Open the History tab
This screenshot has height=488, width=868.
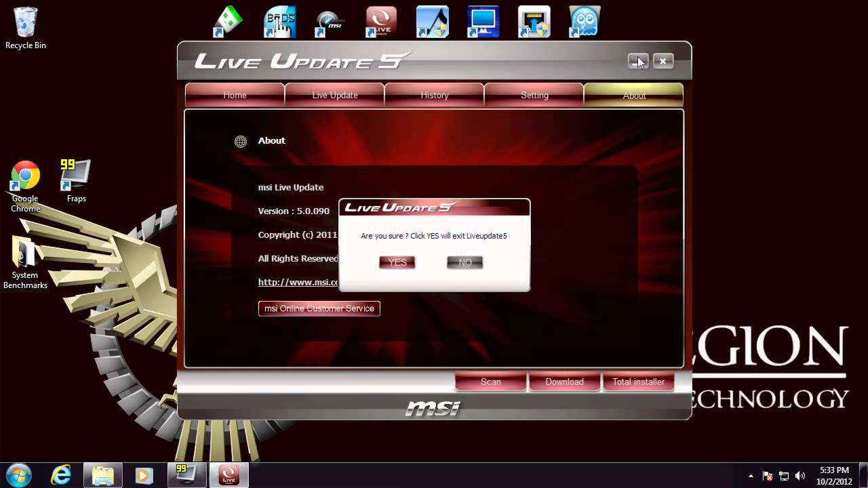tap(435, 95)
